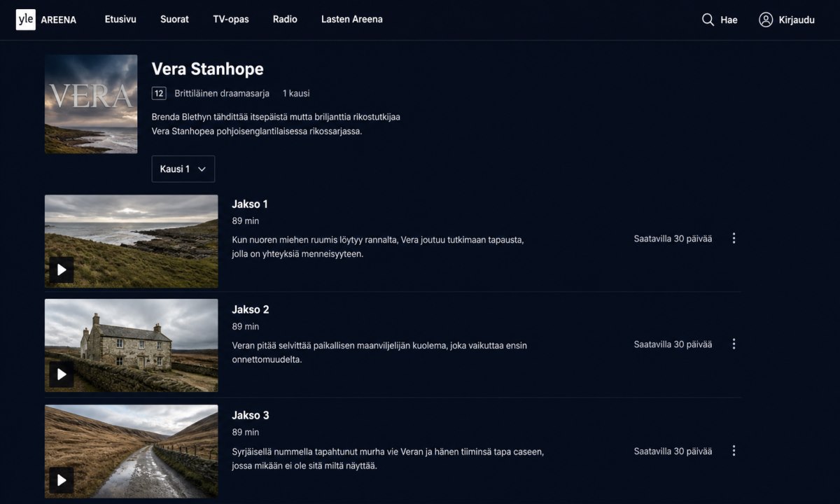840x504 pixels.
Task: Open the Jakso 2 title link
Action: 251,309
